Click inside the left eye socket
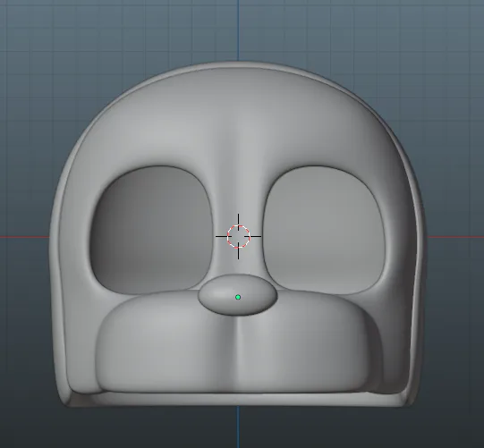Screen dimensions: 484x448 click(x=152, y=230)
